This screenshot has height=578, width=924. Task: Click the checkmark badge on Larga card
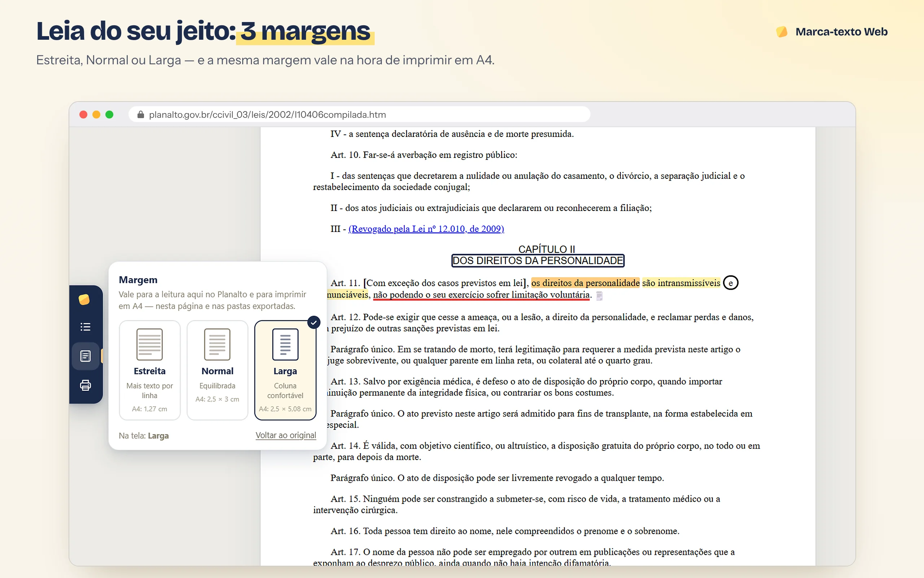[313, 323]
